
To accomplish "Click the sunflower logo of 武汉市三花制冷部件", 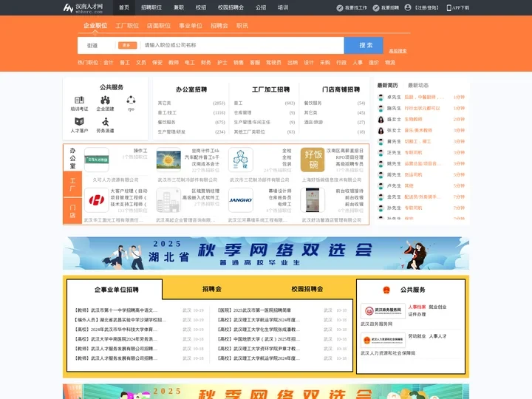I will click(168, 160).
